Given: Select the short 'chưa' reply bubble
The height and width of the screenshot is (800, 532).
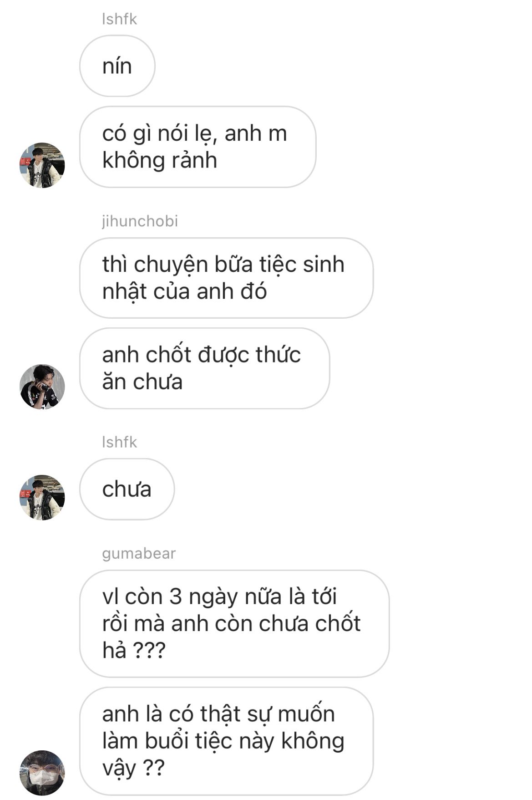Looking at the screenshot, I should (x=127, y=489).
